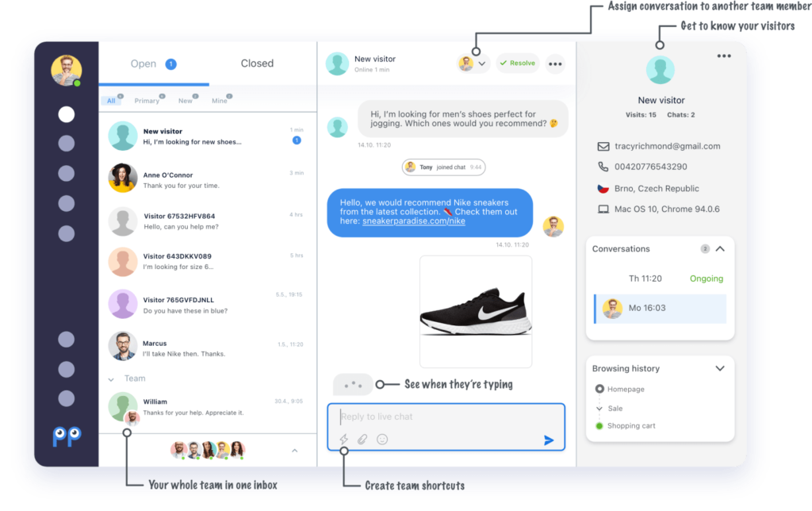This screenshot has width=812, height=511.
Task: Click the paperclip attachment icon
Action: pyautogui.click(x=362, y=439)
